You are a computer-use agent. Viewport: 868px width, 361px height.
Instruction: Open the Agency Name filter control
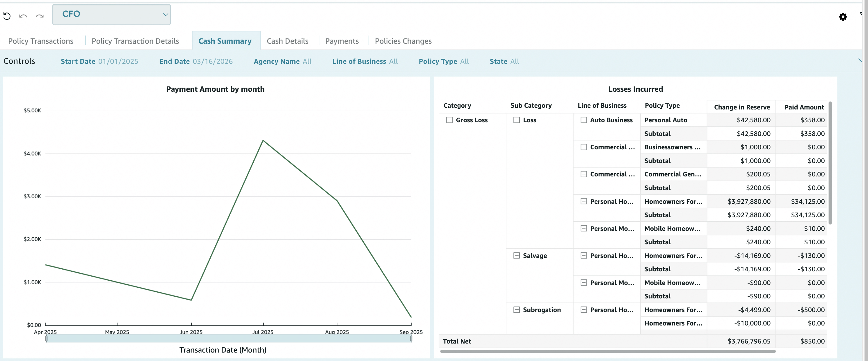click(x=282, y=61)
